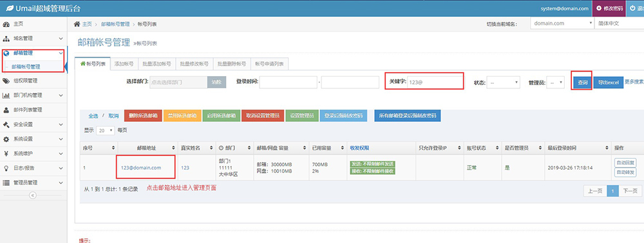The width and height of the screenshot is (644, 243).
Task: Open the 管理员 filter dropdown
Action: [556, 83]
